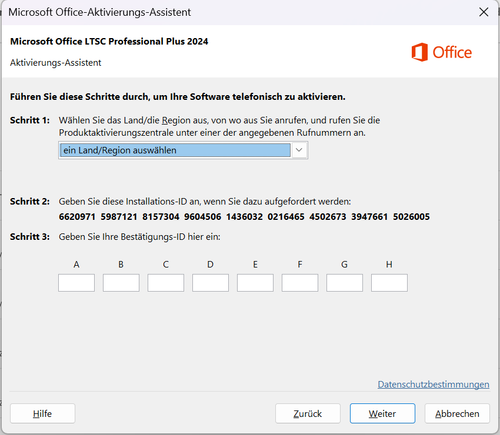The width and height of the screenshot is (500, 435).
Task: Click the Schritt 3 label
Action: (30, 237)
